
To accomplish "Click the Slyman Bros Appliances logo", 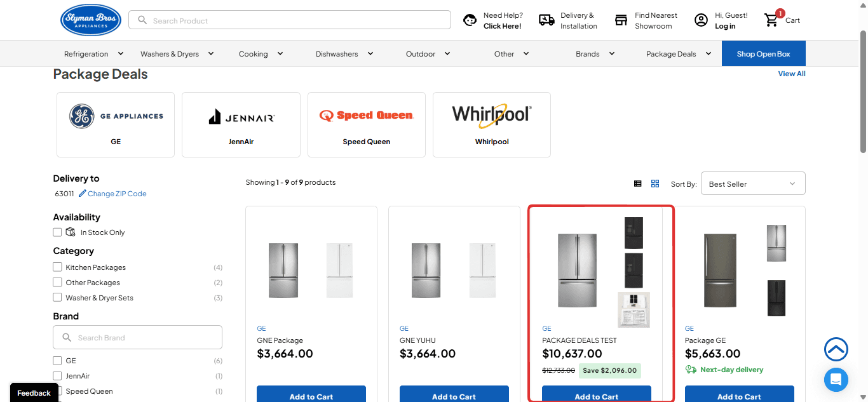I will click(x=91, y=20).
